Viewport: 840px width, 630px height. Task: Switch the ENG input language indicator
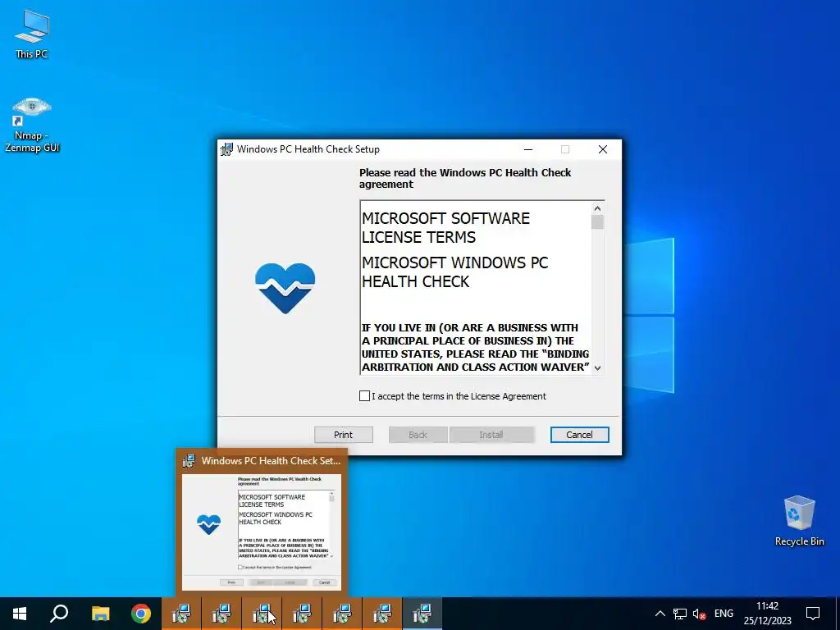pos(724,614)
